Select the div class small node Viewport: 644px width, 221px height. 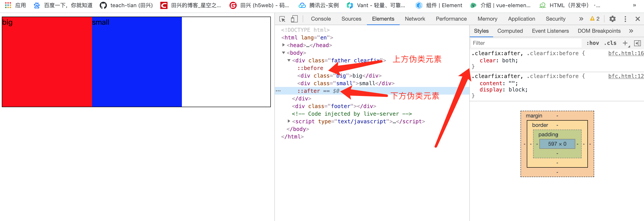[x=346, y=83]
